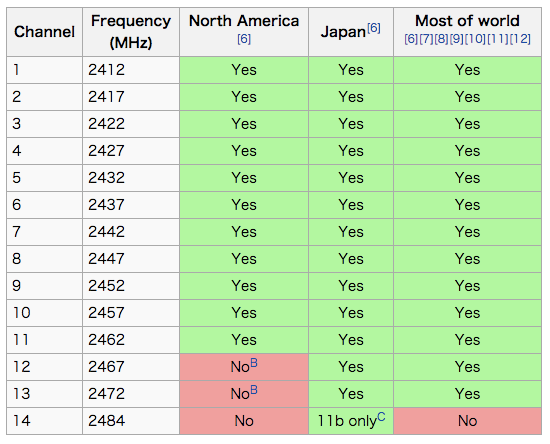Open reference [10] under Most of world

475,39
